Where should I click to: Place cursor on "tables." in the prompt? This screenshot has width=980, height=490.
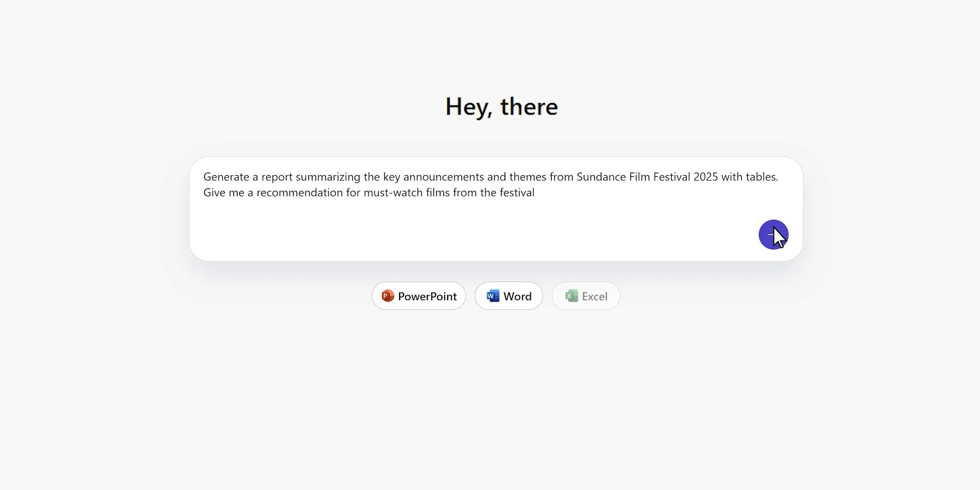762,177
